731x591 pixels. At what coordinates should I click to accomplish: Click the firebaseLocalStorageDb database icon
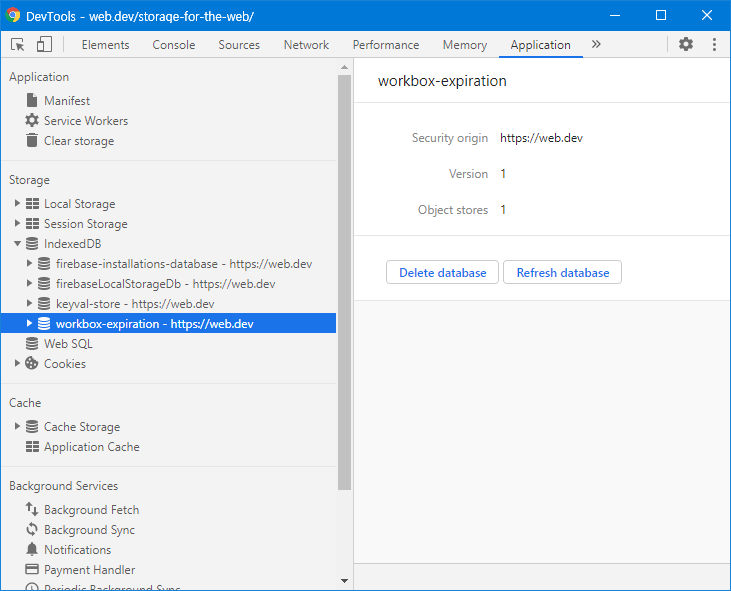click(44, 283)
